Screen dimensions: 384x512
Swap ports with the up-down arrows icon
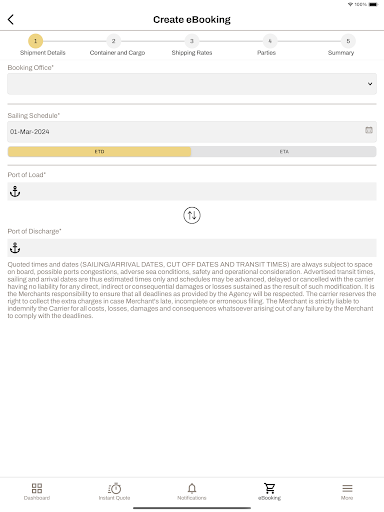click(192, 215)
